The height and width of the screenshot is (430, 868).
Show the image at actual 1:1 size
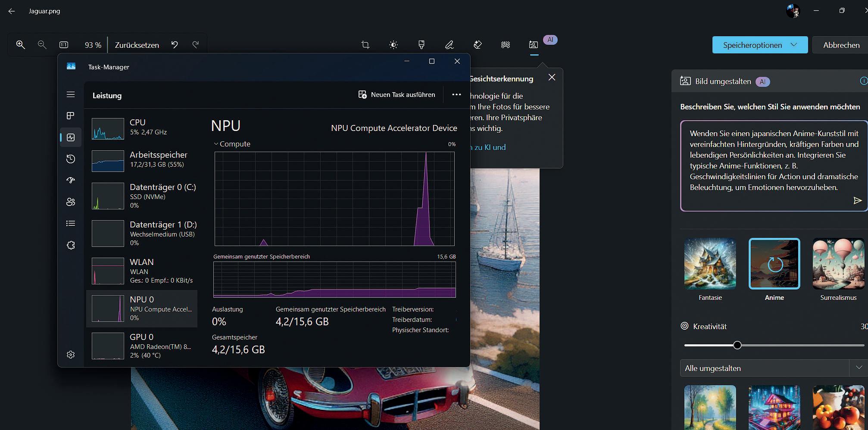pos(64,45)
